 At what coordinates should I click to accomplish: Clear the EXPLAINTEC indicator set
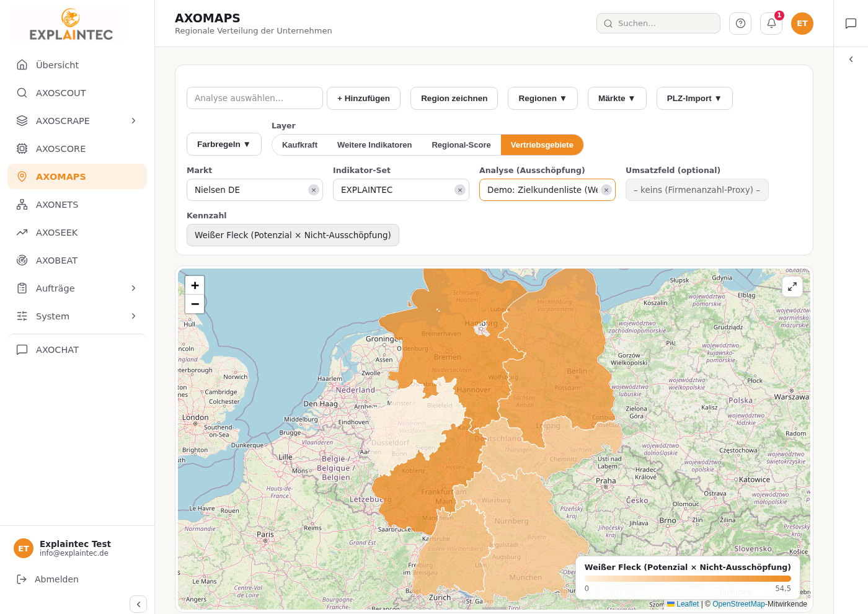(x=460, y=190)
